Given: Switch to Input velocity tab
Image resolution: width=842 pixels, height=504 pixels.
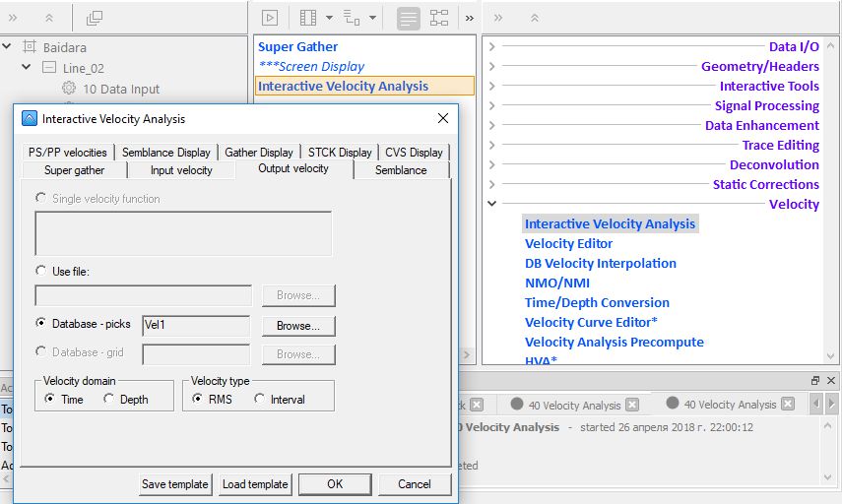Looking at the screenshot, I should [181, 170].
